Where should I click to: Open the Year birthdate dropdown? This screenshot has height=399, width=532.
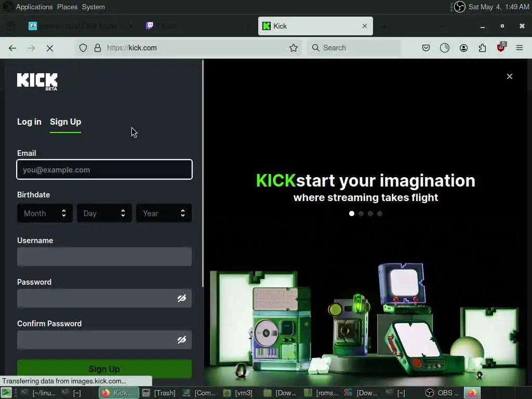point(164,213)
